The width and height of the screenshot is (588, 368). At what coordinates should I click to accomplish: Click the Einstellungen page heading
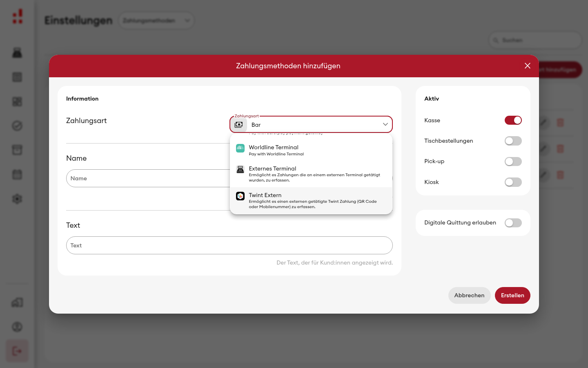(78, 20)
